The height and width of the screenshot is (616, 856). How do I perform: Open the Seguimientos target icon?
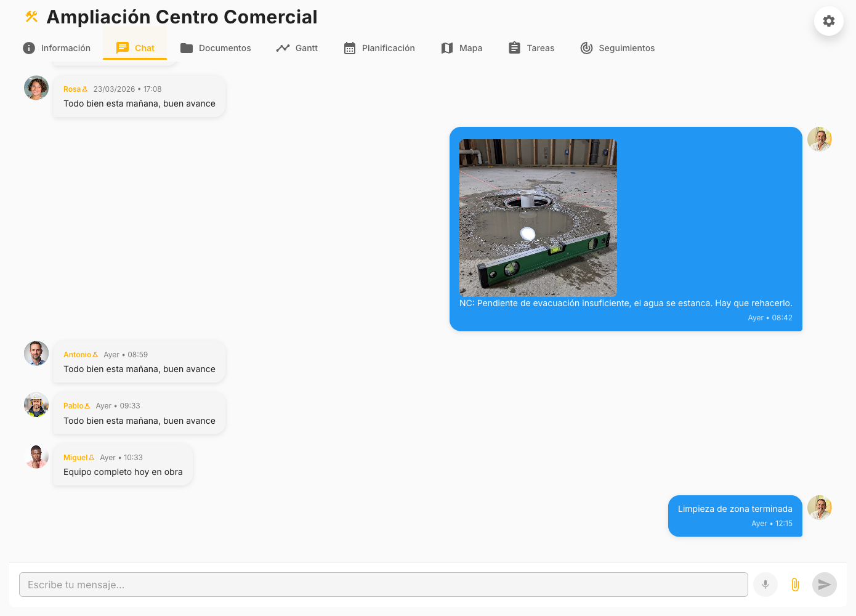pos(586,47)
